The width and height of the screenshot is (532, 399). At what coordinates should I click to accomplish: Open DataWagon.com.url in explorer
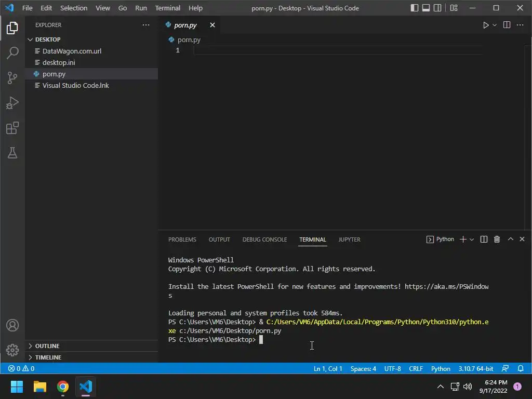click(91, 51)
